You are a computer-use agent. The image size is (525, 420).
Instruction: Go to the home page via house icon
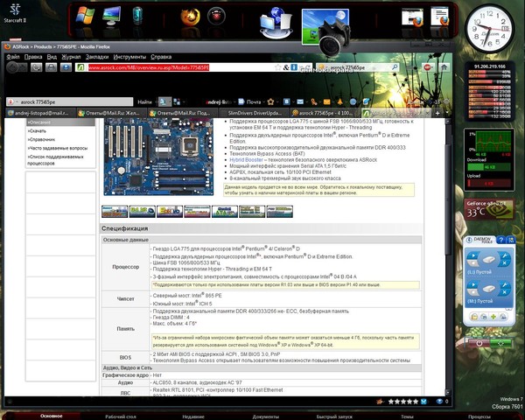tap(444, 67)
